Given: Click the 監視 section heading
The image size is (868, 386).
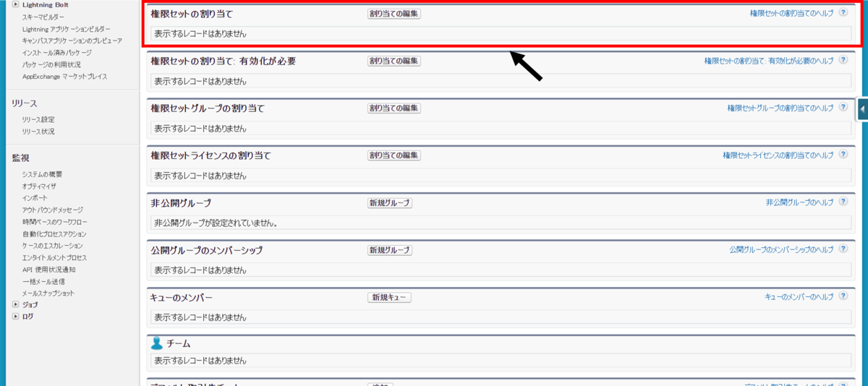Looking at the screenshot, I should (x=20, y=158).
